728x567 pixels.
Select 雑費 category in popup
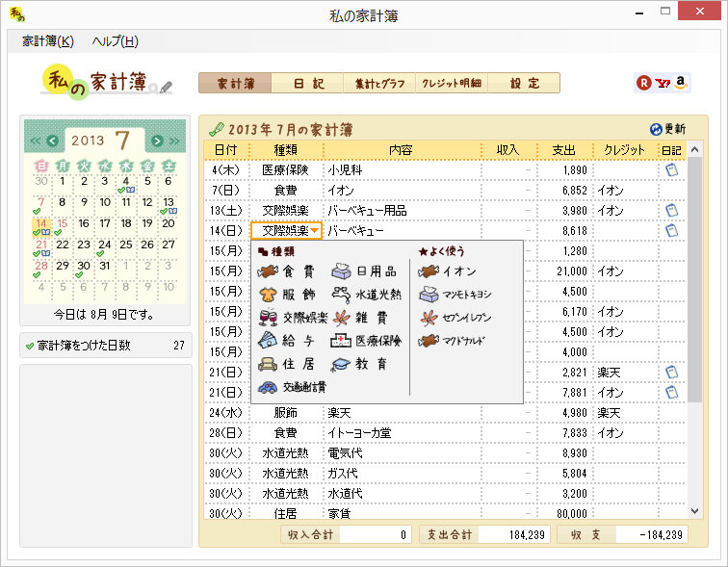[x=359, y=318]
